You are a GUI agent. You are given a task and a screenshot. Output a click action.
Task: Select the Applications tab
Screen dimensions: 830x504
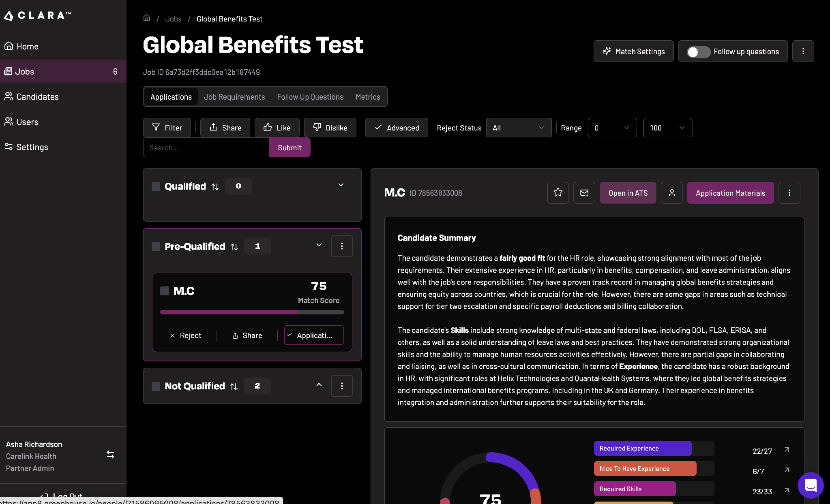click(x=171, y=97)
